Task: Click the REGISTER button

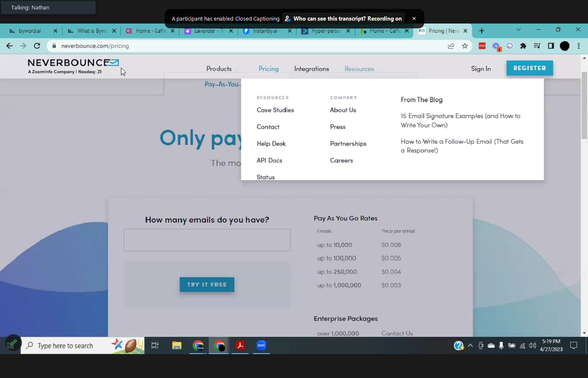Action: [529, 68]
